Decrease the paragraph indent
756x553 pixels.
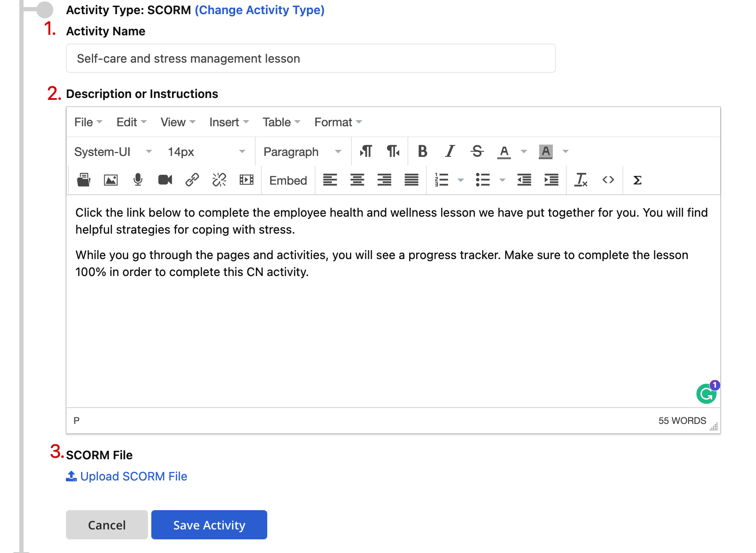click(524, 180)
